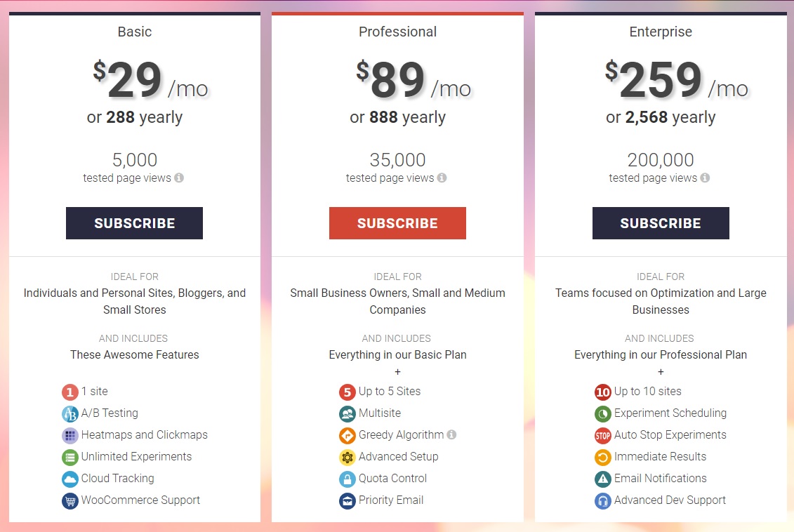Click the Priority Email envelope icon

[x=347, y=500]
